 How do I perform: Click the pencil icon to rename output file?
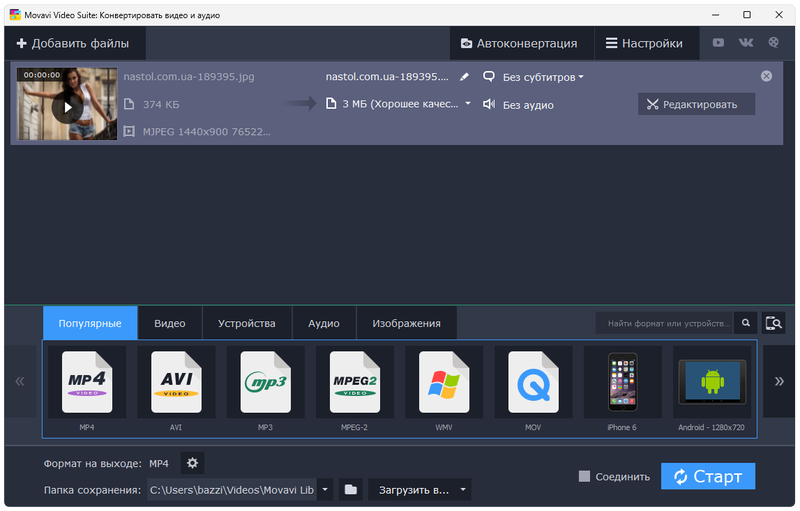pyautogui.click(x=464, y=77)
